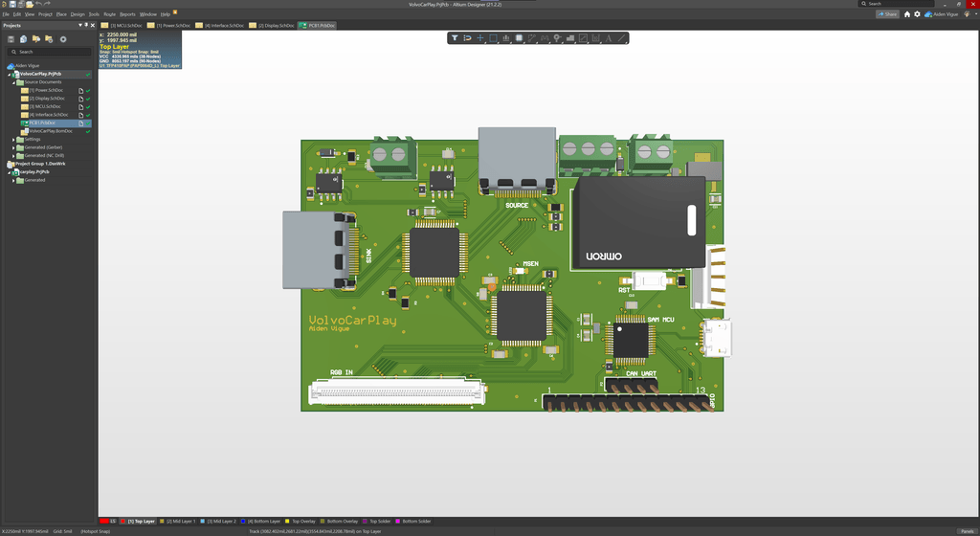
Task: Open the Route menu
Action: tap(109, 13)
